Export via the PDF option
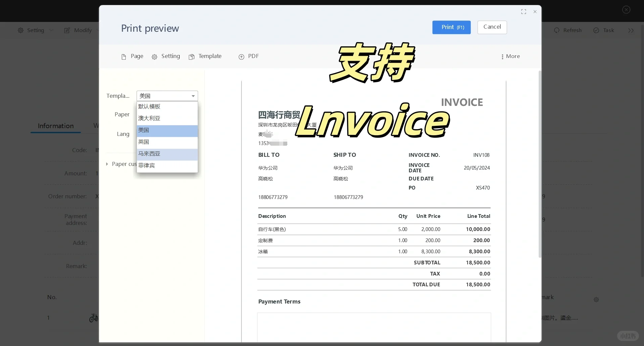 248,56
